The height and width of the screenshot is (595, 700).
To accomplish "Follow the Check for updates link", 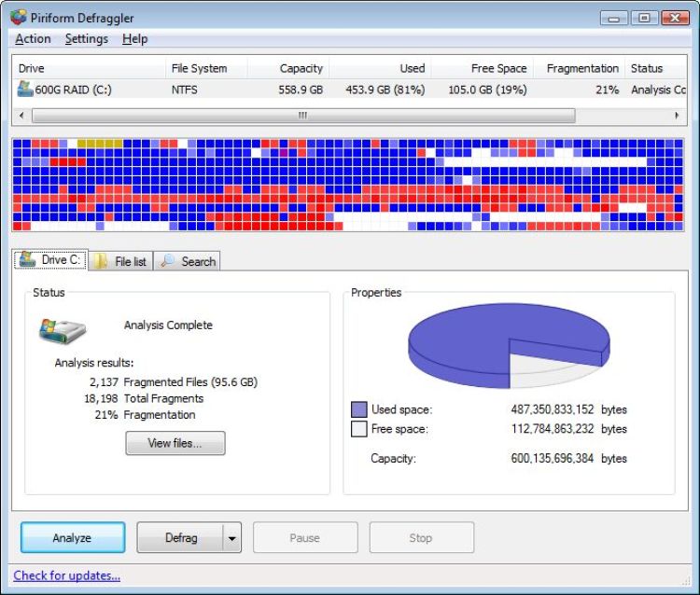I will tap(67, 575).
